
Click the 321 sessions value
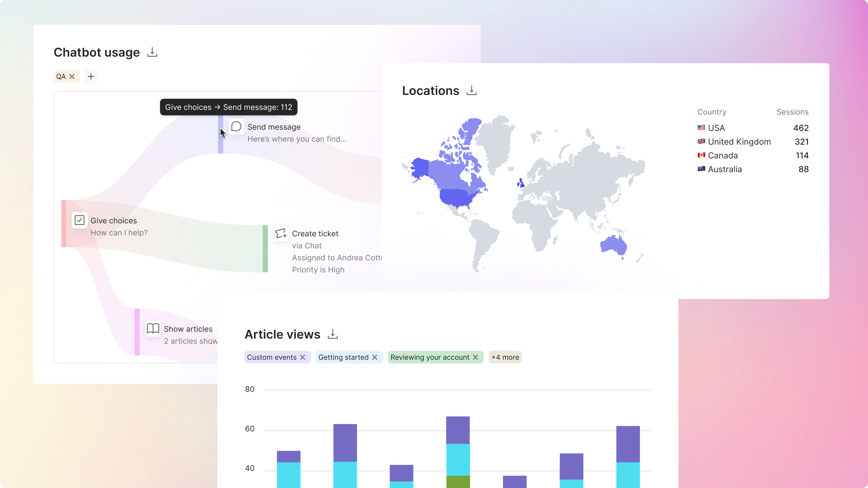[802, 142]
